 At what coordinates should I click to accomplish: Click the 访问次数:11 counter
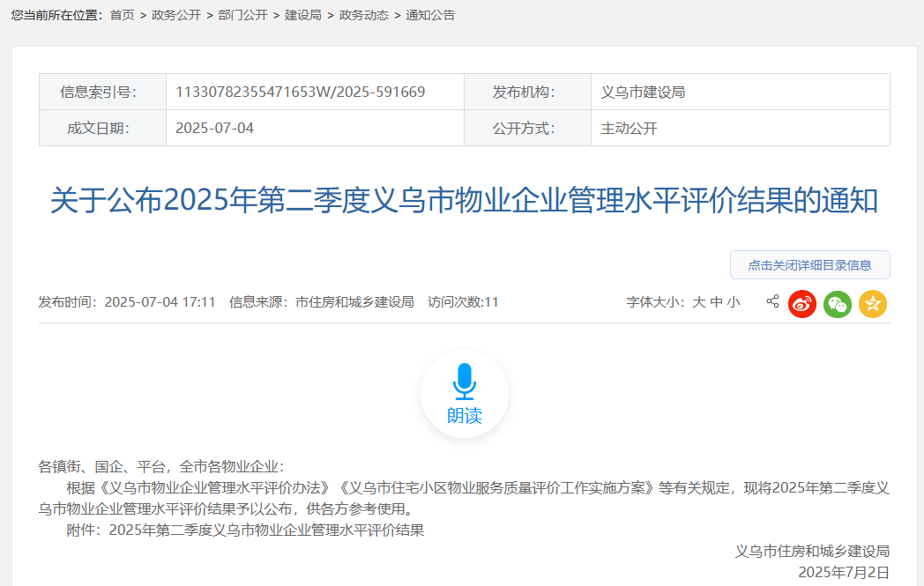[463, 302]
